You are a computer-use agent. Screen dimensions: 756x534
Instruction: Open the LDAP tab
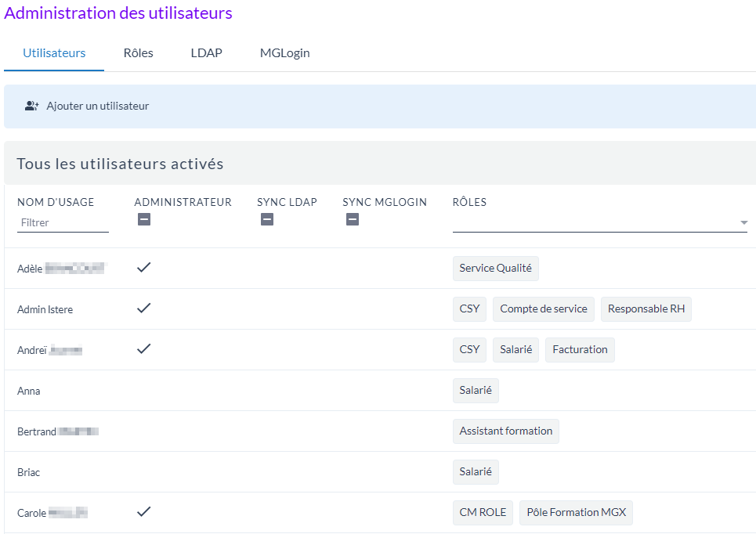click(x=206, y=53)
